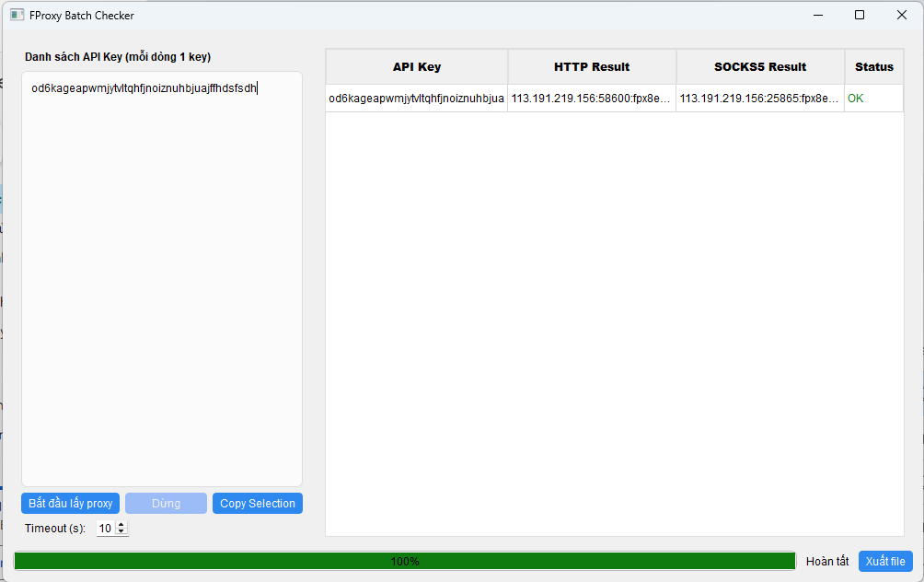Increase timeout with the spinner up arrow
This screenshot has height=582, width=924.
click(x=122, y=525)
